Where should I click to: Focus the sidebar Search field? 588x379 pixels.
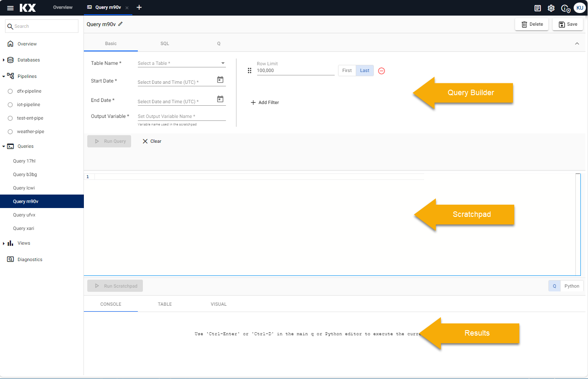(x=42, y=26)
